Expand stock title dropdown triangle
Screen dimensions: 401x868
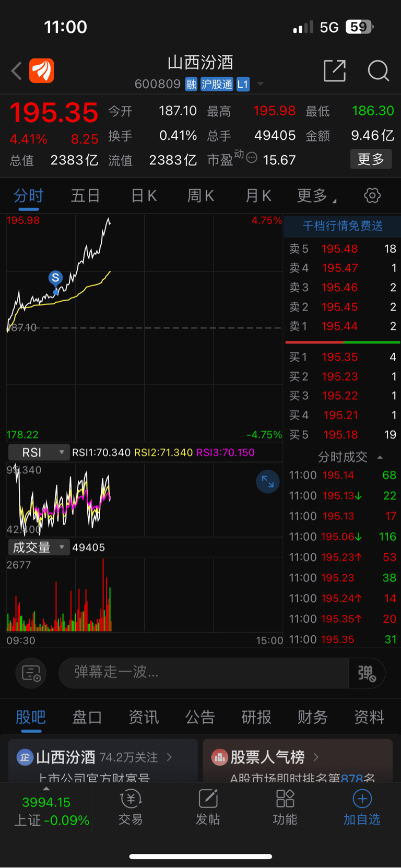coord(261,84)
